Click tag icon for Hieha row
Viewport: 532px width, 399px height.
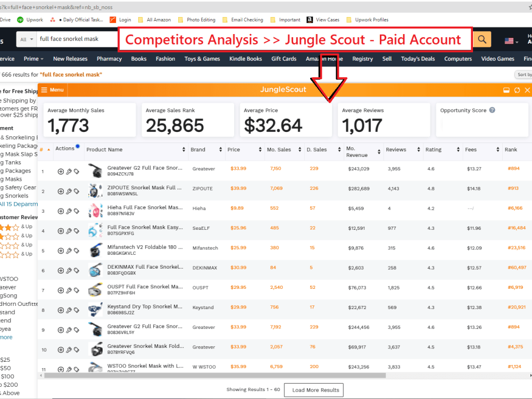[77, 211]
